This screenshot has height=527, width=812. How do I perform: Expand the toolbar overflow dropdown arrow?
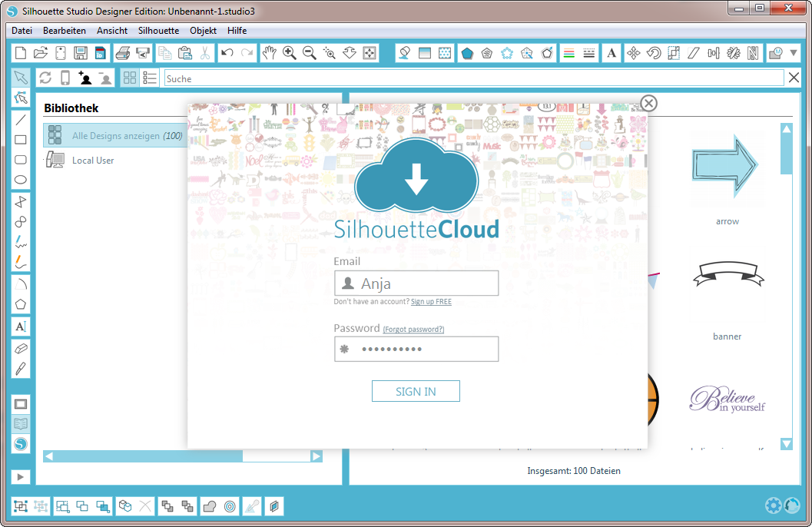pos(794,53)
